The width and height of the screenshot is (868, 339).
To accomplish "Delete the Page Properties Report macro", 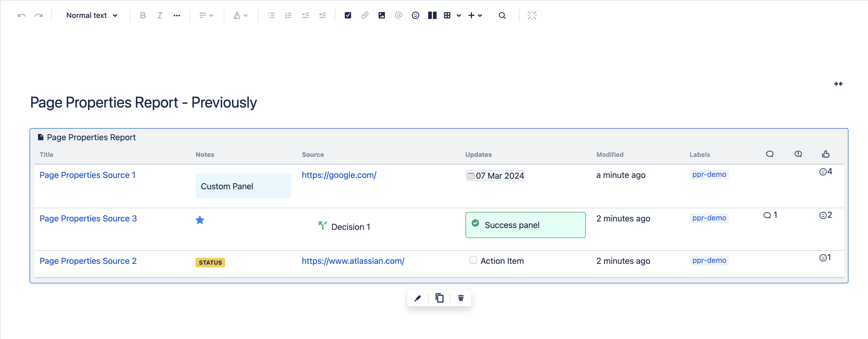I will point(461,298).
